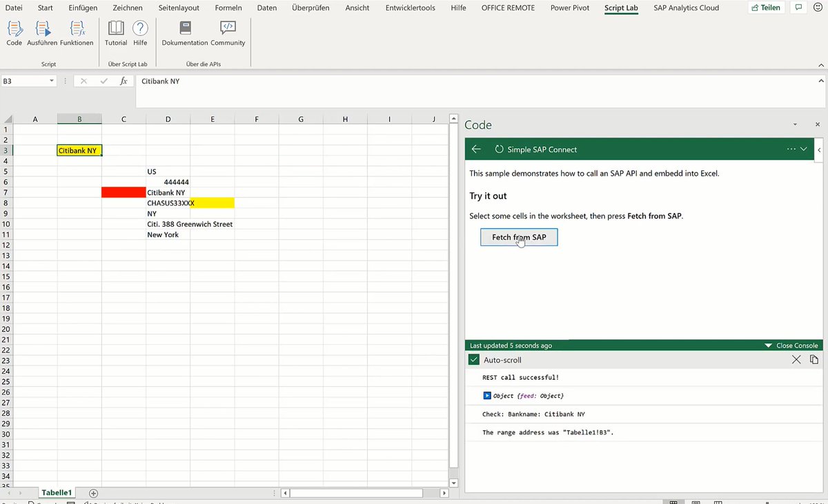This screenshot has height=504, width=828.
Task: Click the Name Box showing B3
Action: [x=24, y=81]
